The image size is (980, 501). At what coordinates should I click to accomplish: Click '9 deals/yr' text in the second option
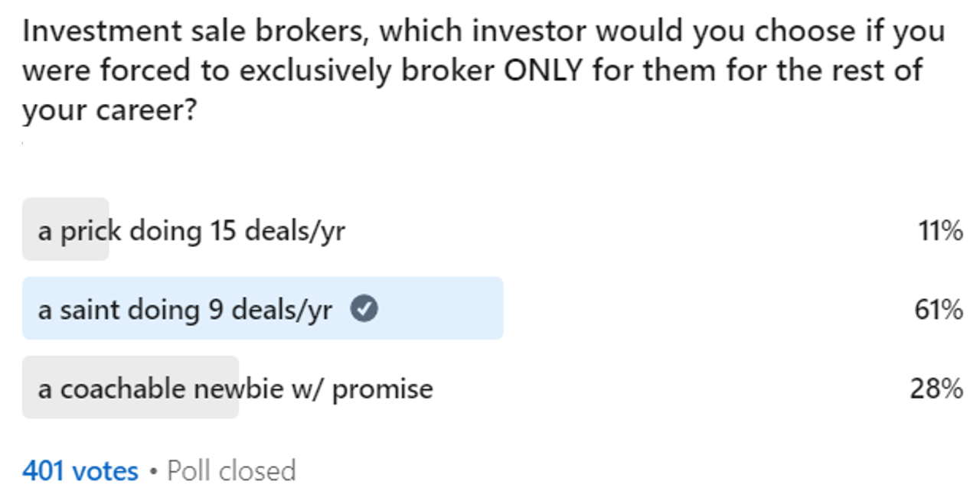coord(270,310)
